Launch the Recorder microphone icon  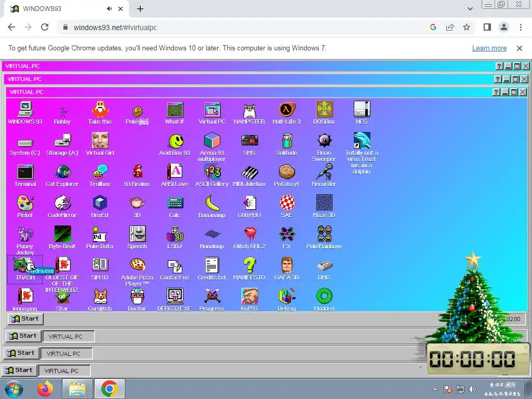coord(324,176)
